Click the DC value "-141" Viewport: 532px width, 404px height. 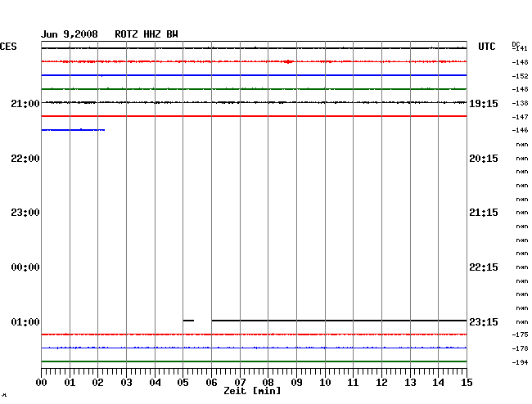coord(521,48)
